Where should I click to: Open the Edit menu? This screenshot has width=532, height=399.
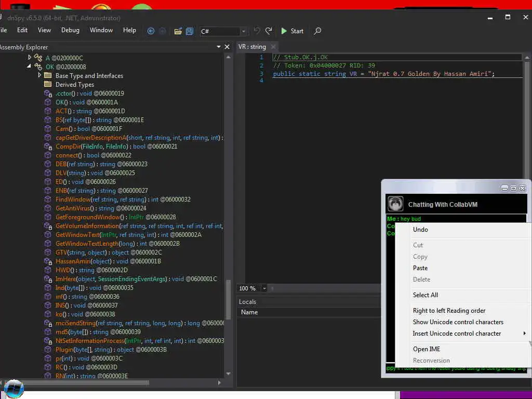22,30
